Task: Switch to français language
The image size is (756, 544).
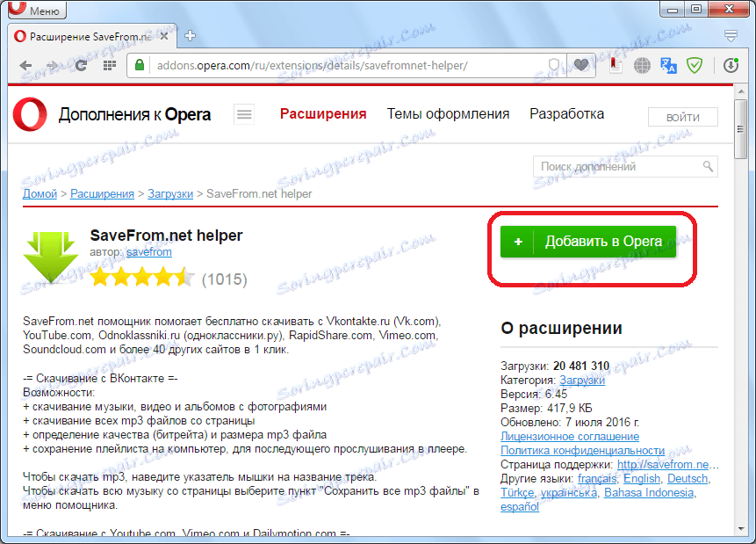Action: [597, 478]
